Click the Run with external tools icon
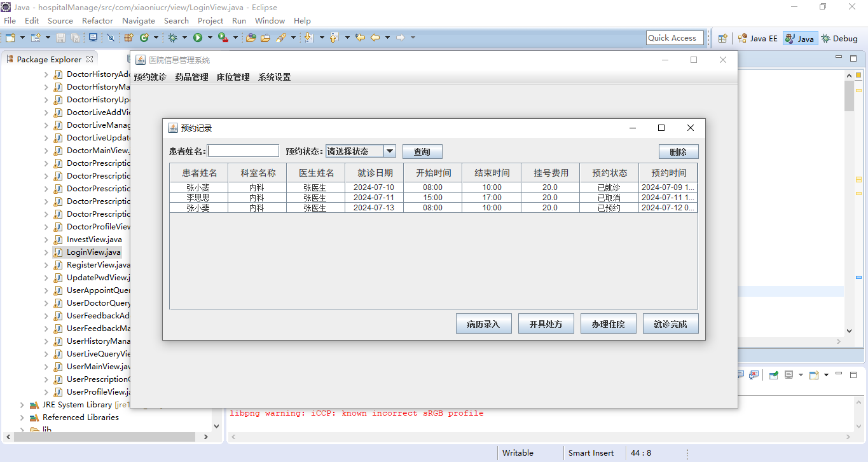The image size is (868, 462). [223, 37]
